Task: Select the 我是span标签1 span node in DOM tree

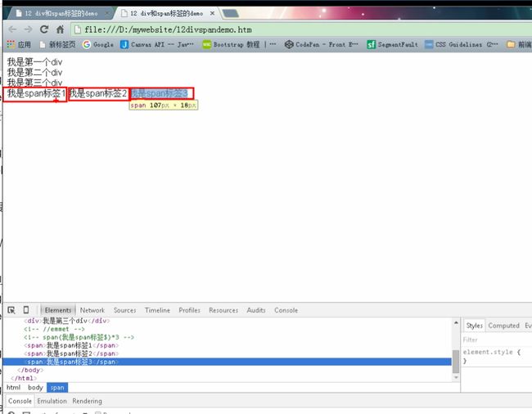Action: pyautogui.click(x=72, y=345)
